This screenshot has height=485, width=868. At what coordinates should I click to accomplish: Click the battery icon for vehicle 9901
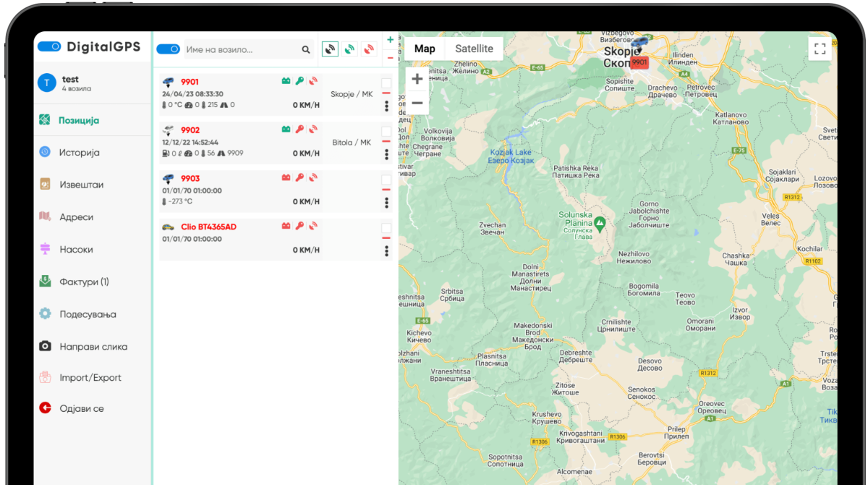(x=286, y=82)
